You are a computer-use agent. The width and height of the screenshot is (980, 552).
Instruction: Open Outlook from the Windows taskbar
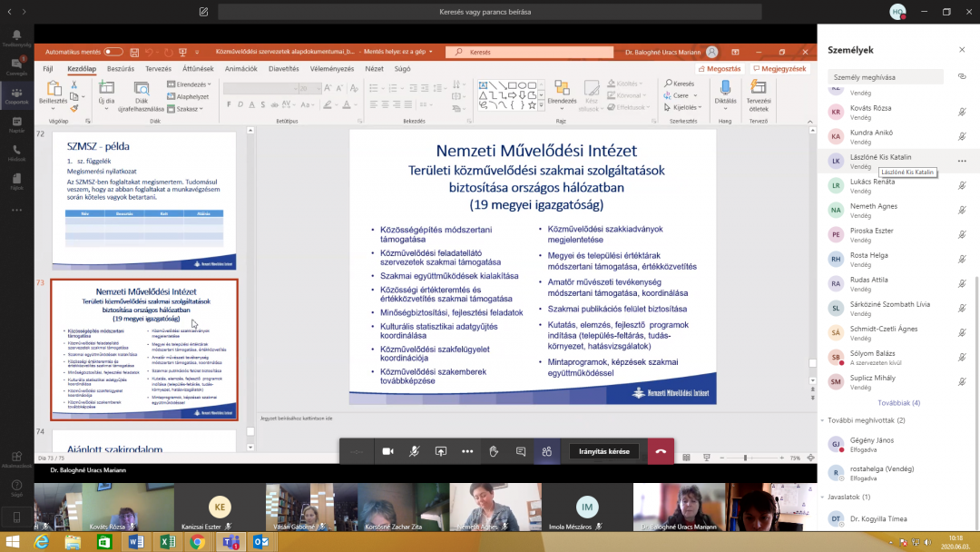(261, 542)
